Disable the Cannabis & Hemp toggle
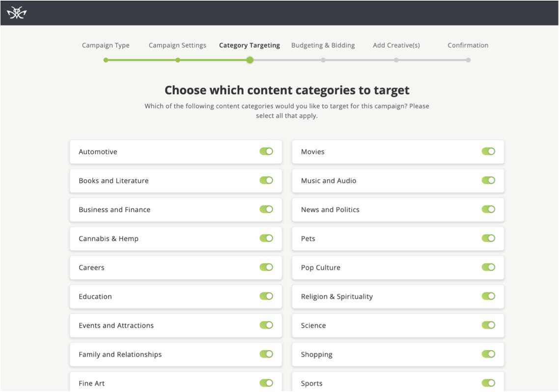Image resolution: width=559 pixels, height=392 pixels. 266,238
